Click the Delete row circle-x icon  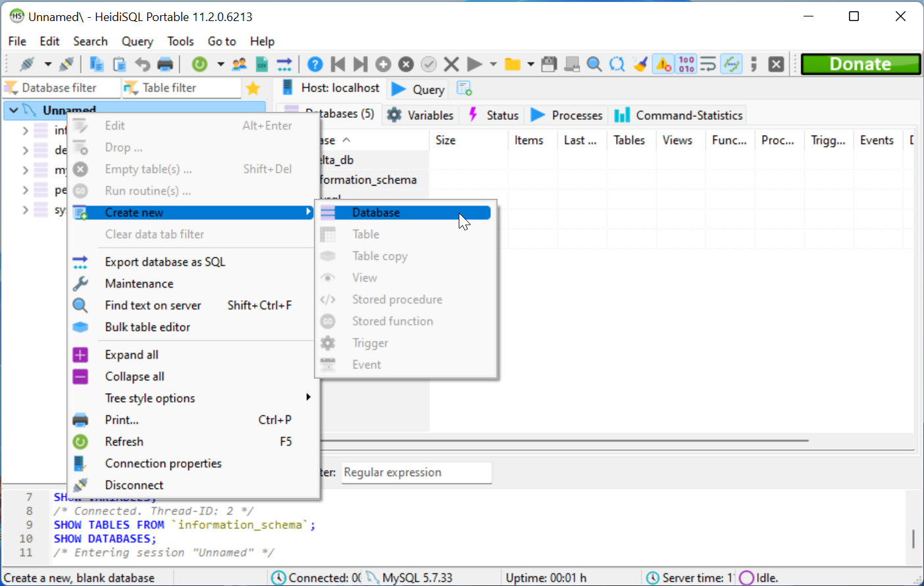coord(406,64)
